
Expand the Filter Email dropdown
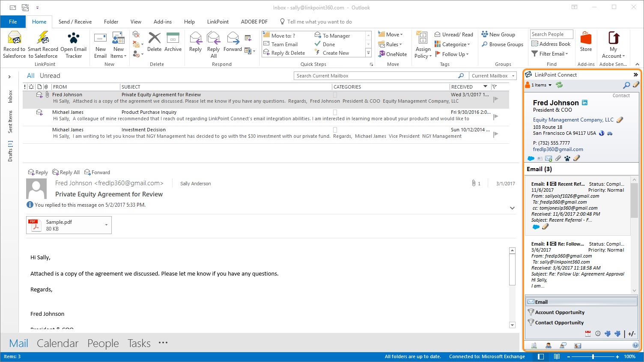[550, 54]
